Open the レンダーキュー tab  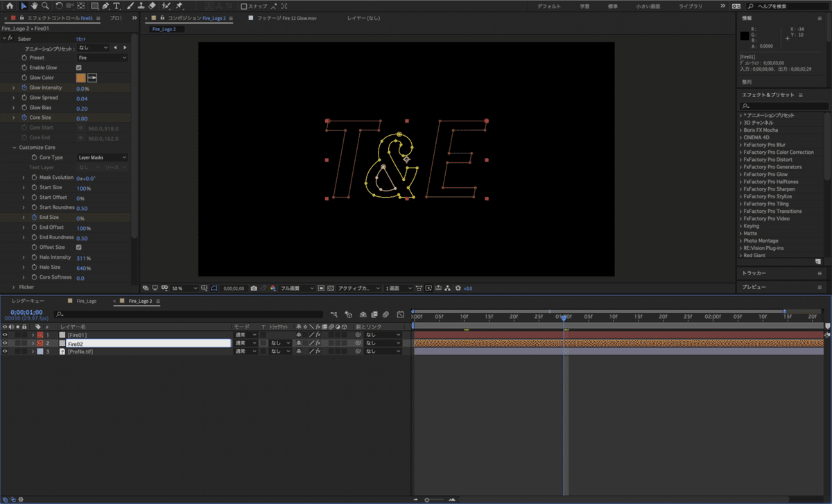pos(28,302)
